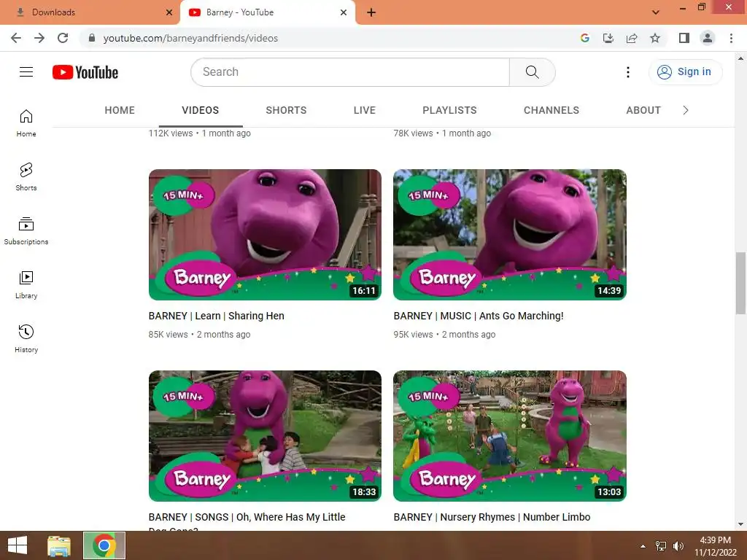The width and height of the screenshot is (747, 560).
Task: Click the scrollbar down arrow
Action: point(740,524)
